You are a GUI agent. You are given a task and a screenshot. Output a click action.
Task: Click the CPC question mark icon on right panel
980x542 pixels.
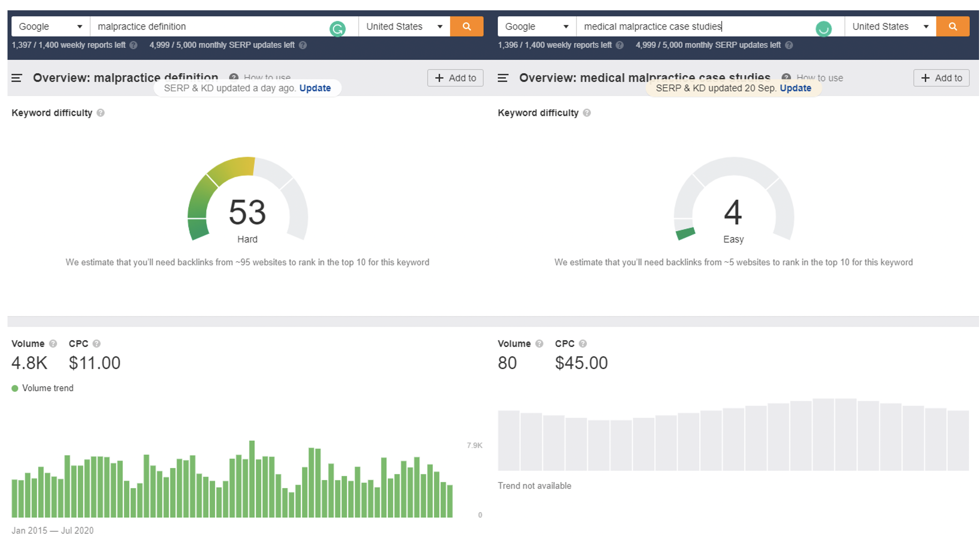[x=586, y=345]
